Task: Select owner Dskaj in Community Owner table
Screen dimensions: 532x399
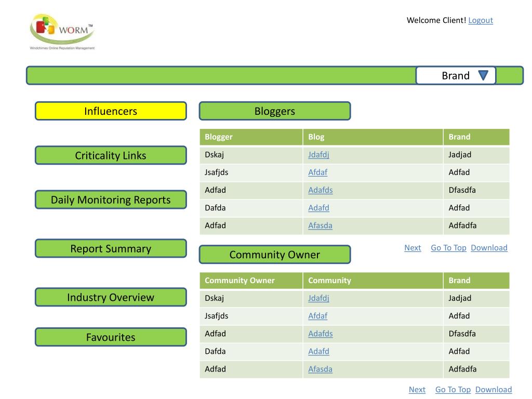Action: tap(214, 298)
